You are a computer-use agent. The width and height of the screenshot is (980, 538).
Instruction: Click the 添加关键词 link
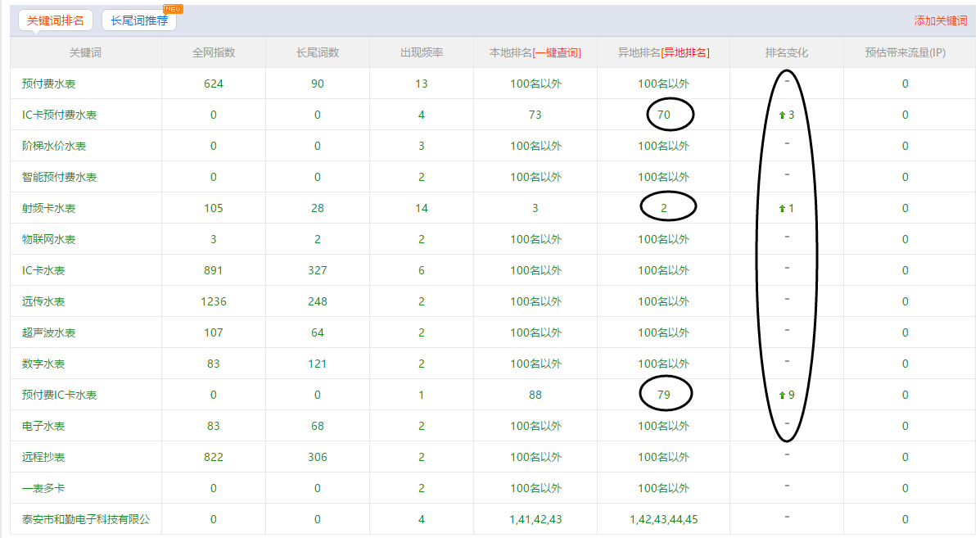(940, 20)
